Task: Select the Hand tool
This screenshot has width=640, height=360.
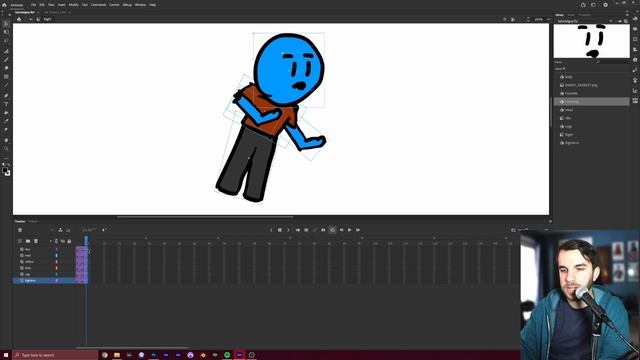Action: pos(6,140)
